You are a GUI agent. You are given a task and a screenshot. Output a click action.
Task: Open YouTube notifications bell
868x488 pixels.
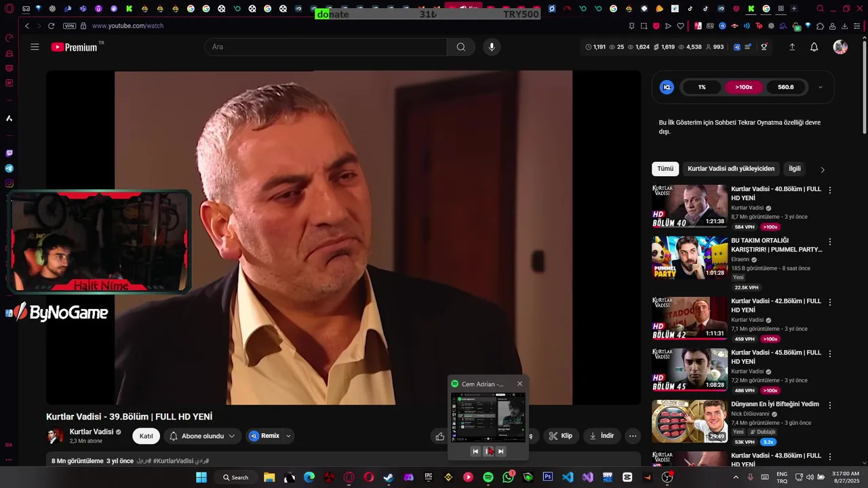point(814,47)
